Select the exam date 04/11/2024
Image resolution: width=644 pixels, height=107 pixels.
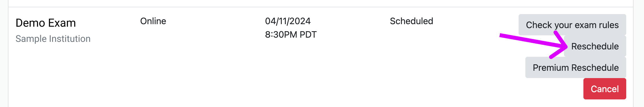point(288,21)
